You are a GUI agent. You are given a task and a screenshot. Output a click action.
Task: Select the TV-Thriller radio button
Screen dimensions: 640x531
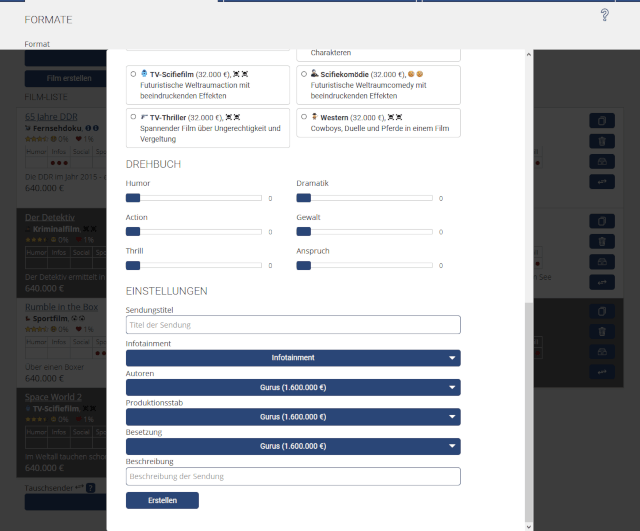(x=133, y=117)
